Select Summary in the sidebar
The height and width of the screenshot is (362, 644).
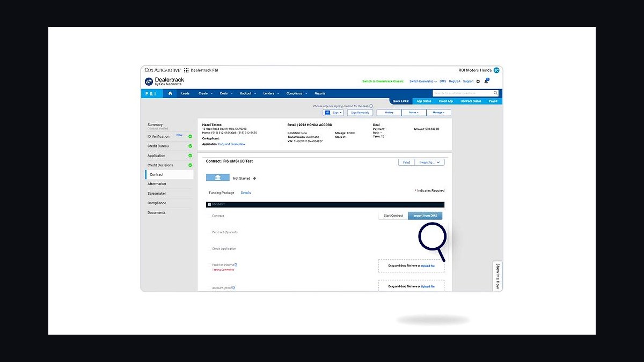click(x=155, y=125)
